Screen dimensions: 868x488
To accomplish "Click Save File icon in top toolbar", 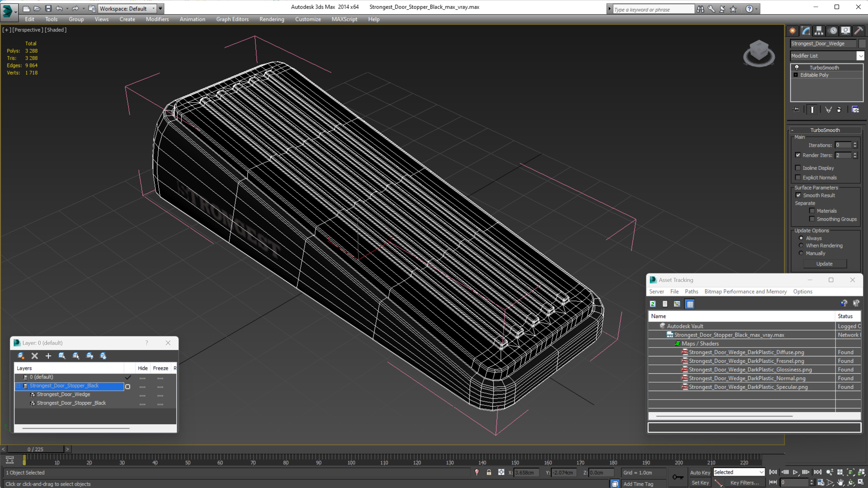I will [48, 9].
